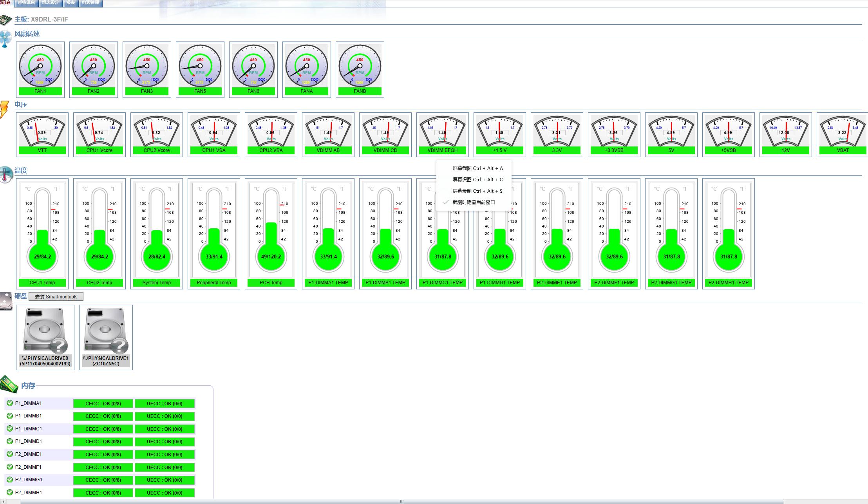Click the horizontal scrollbar at bottom
868x504 pixels.
[401, 501]
